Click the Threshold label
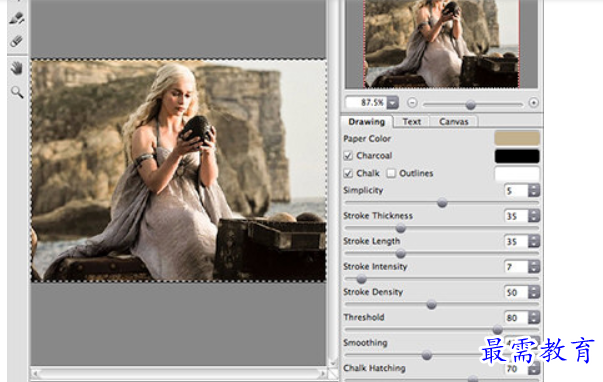The height and width of the screenshot is (382, 603). pyautogui.click(x=364, y=317)
